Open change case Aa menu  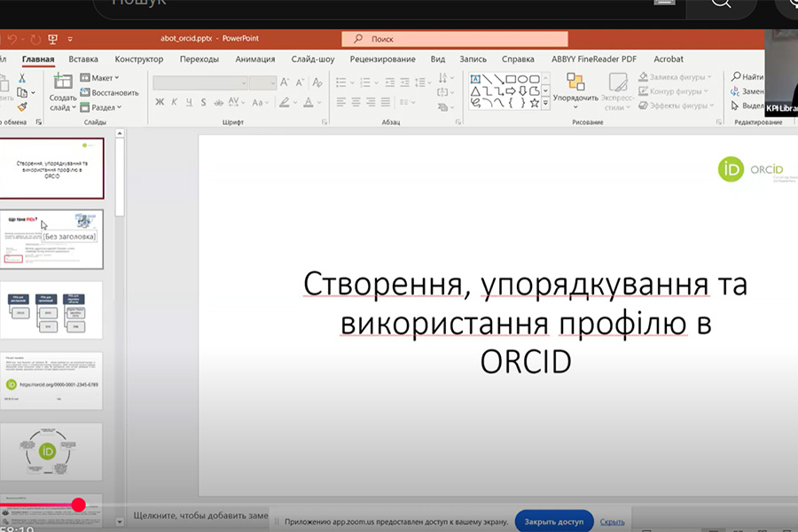tap(260, 102)
